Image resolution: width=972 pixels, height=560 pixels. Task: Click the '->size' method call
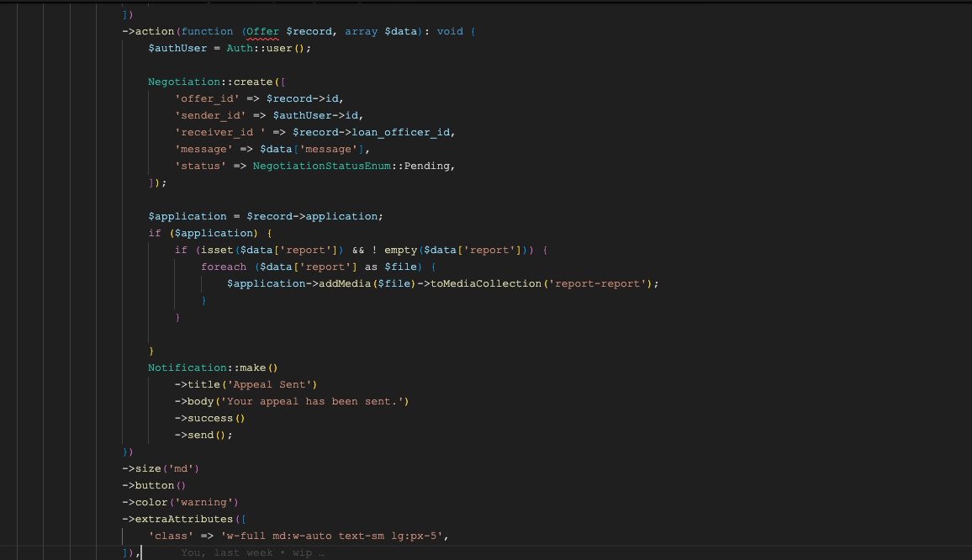click(141, 468)
